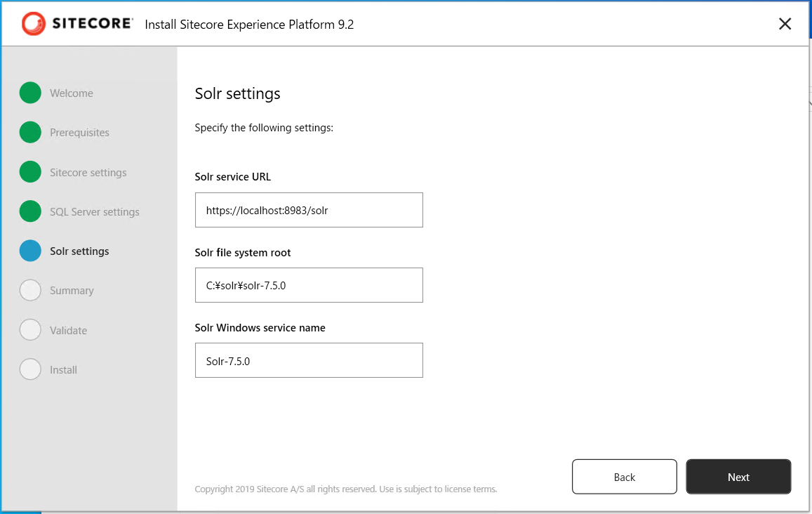
Task: Click the empty circle beside Validate
Action: [x=31, y=329]
